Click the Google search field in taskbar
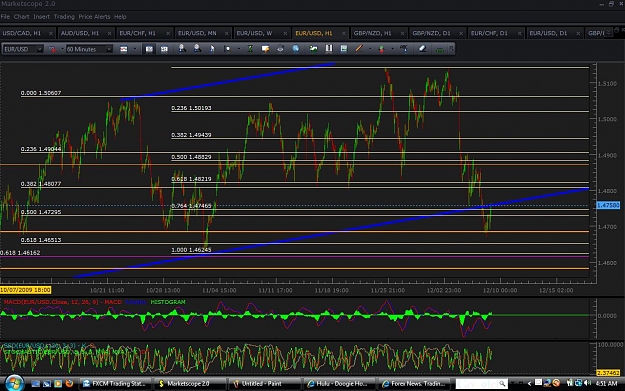Screen dimensions: 625x391 point(478,384)
